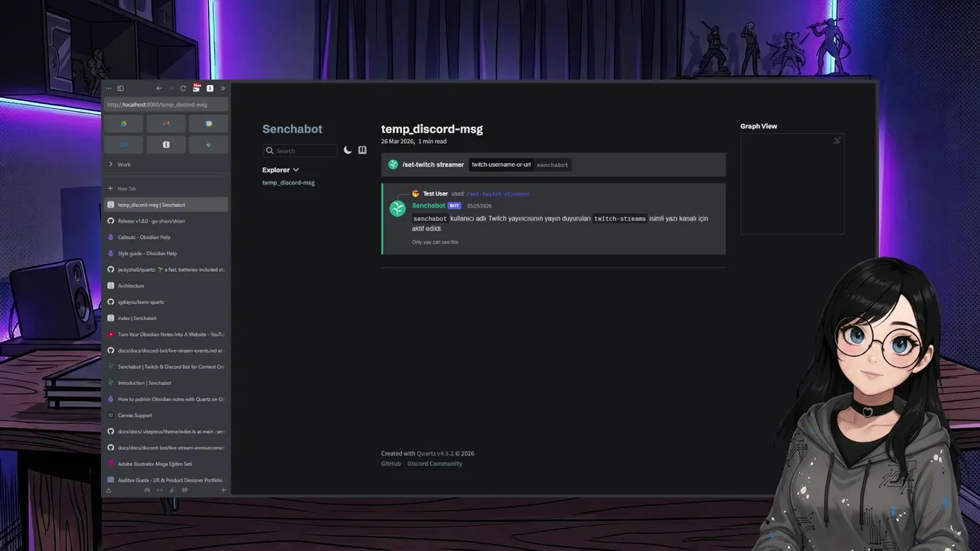This screenshot has width=980, height=551.
Task: Click the large Senchabot message avatar
Action: pos(397,208)
